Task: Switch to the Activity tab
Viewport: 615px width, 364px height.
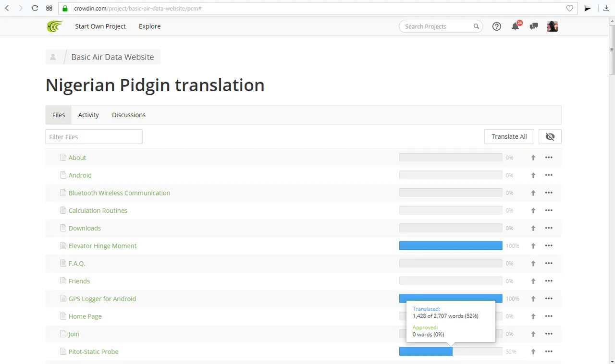Action: pos(88,115)
